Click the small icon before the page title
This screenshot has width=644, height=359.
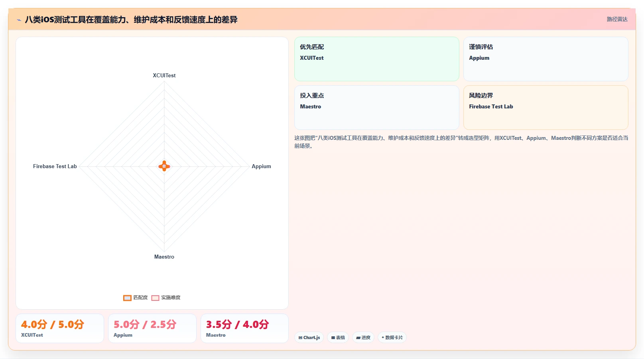(x=19, y=20)
